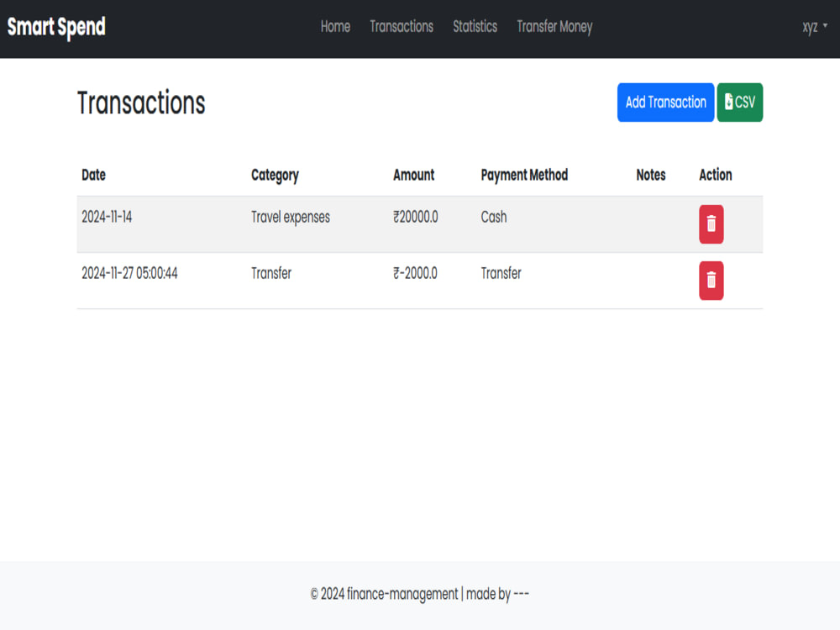Click the Payment Method column header
The height and width of the screenshot is (630, 840).
point(524,176)
